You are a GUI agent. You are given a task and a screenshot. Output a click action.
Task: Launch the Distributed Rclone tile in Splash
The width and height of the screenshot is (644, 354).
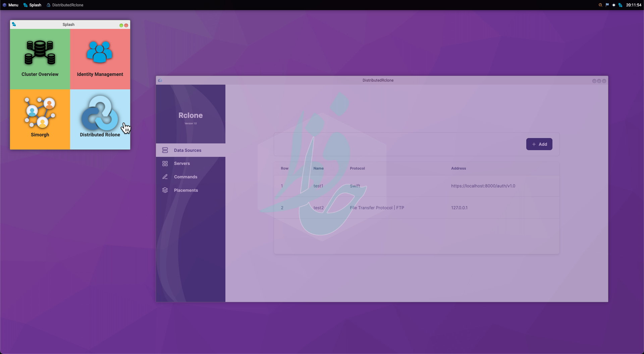100,119
